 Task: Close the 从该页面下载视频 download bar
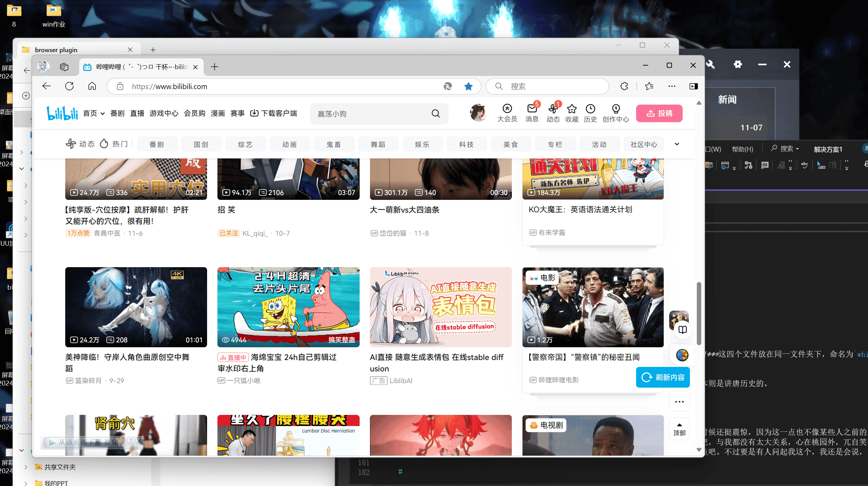pyautogui.click(x=139, y=441)
